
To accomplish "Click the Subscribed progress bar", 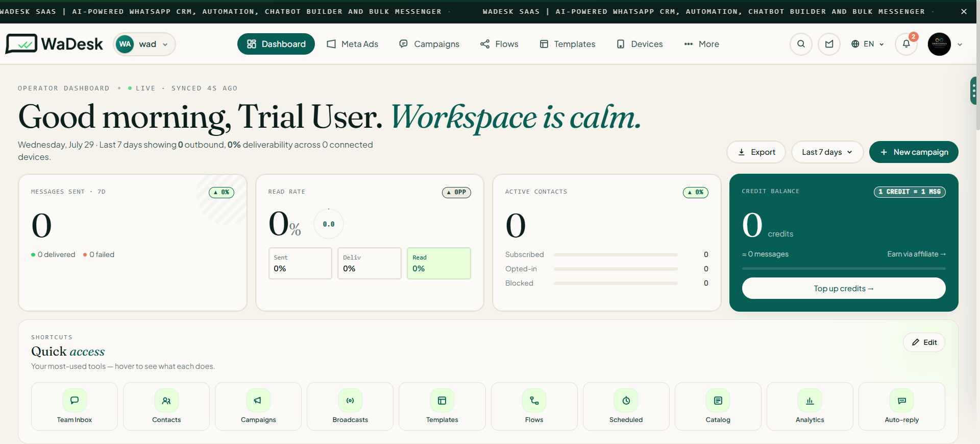I will [616, 254].
